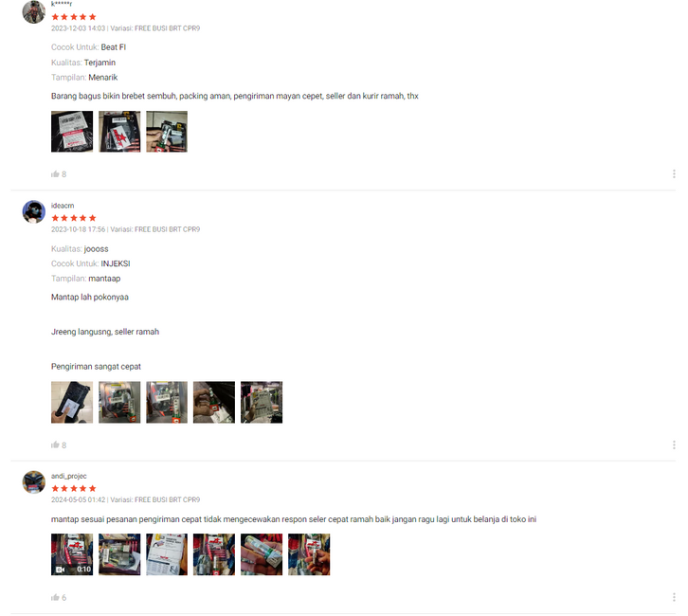Viewport: 688px width, 616px height.
Task: Like the ideacm review with thumbs-up
Action: (x=55, y=444)
